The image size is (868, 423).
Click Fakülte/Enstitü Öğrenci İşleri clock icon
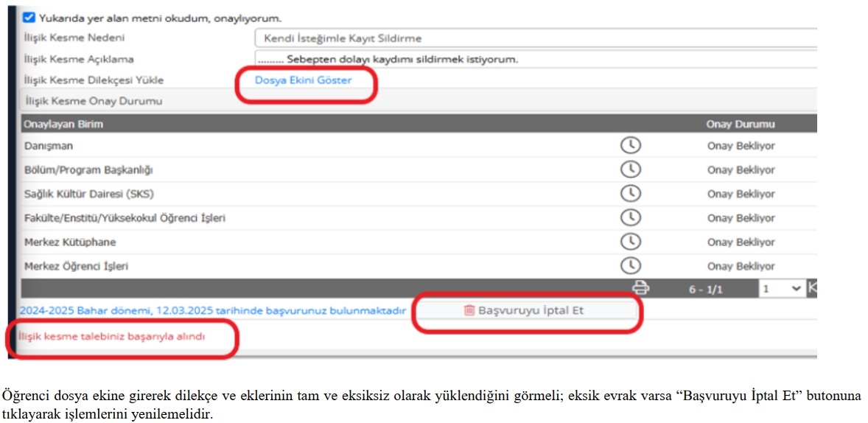pos(630,217)
